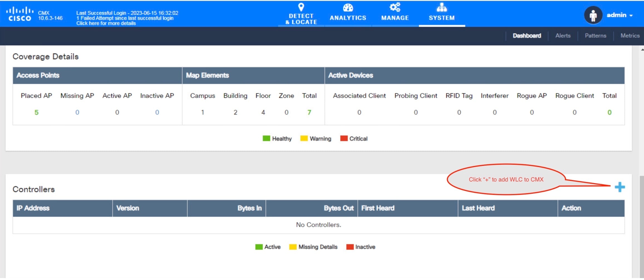The width and height of the screenshot is (644, 280).
Task: Select the Associated Client count 0
Action: pyautogui.click(x=359, y=112)
